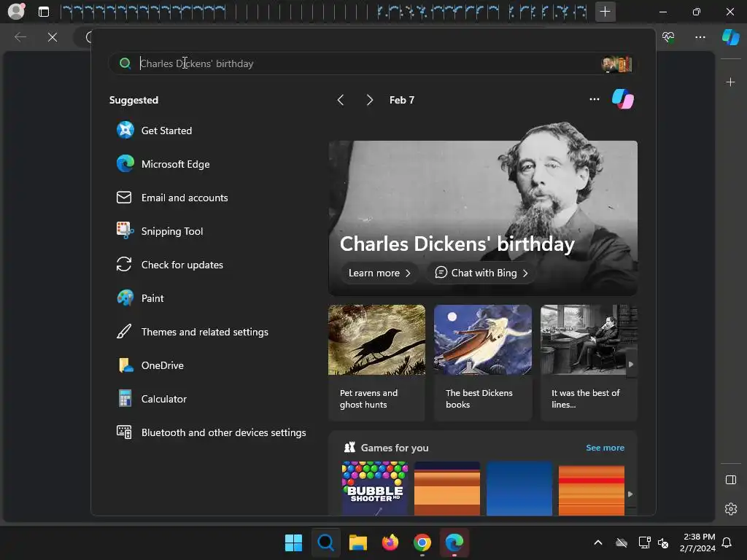This screenshot has width=747, height=560.
Task: Open It was the best of lines card
Action: coord(589,362)
